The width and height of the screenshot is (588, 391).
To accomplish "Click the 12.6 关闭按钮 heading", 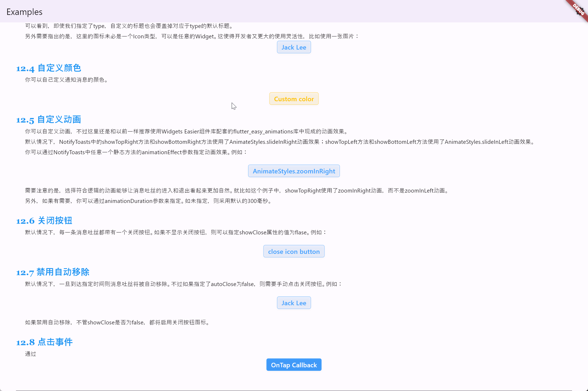I will [x=44, y=221].
